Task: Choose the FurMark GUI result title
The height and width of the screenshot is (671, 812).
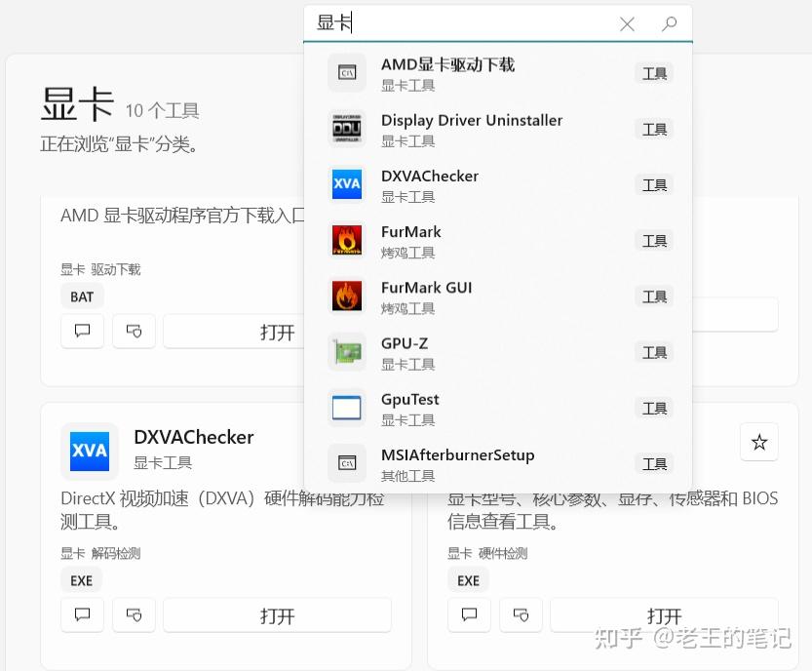Action: pos(427,288)
